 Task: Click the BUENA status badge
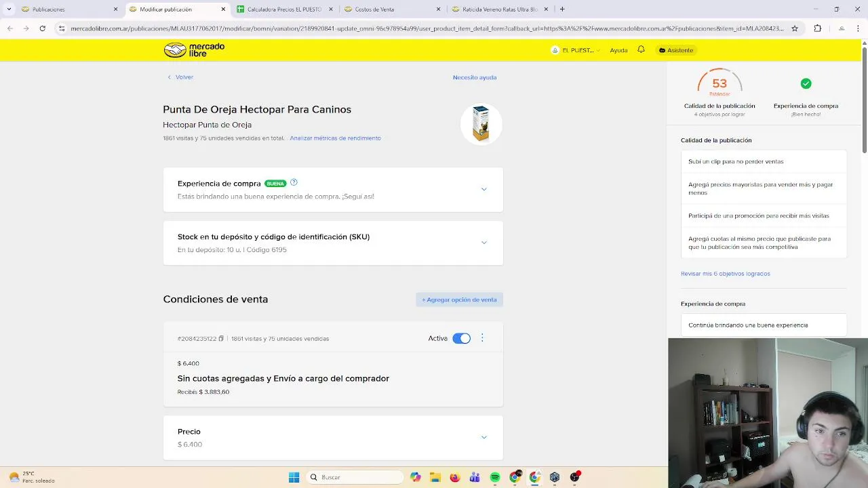(x=275, y=184)
